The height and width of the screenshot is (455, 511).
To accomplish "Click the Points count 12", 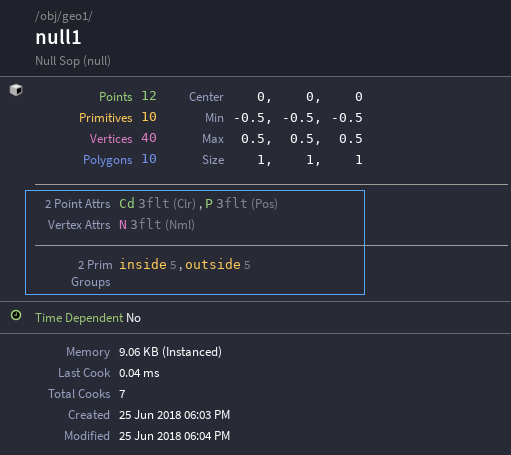I will point(149,96).
